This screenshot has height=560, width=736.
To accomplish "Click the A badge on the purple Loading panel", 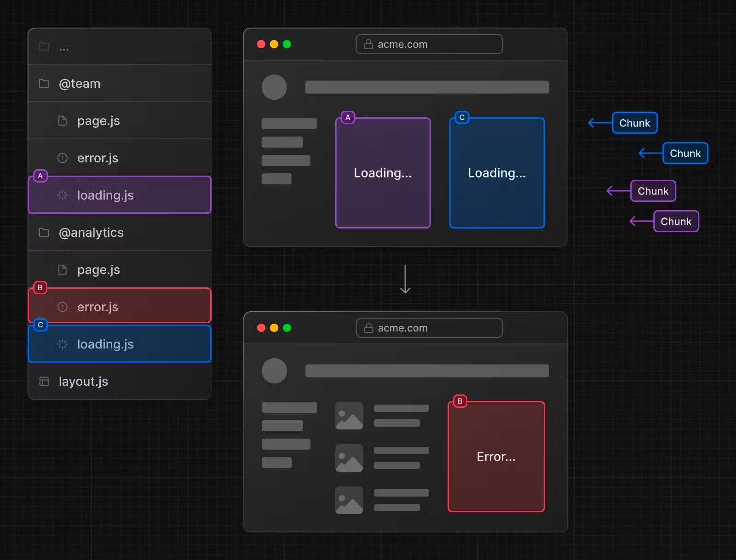I will point(348,118).
